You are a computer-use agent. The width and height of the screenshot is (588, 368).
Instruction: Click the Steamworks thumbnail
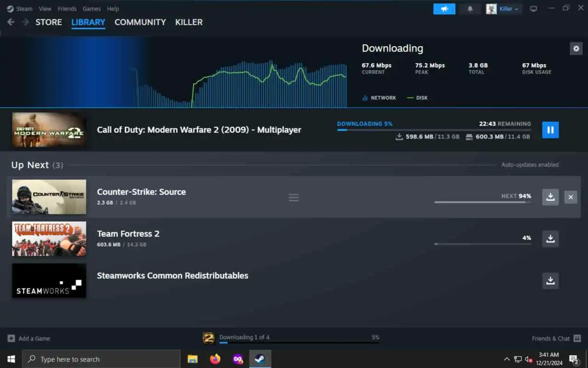49,281
